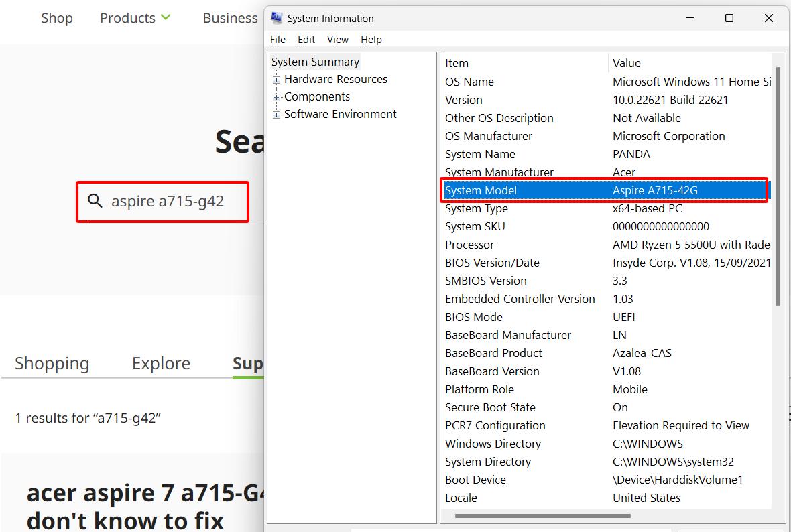Select System Summary in the tree
Viewport: 791px width, 532px height.
coord(315,62)
